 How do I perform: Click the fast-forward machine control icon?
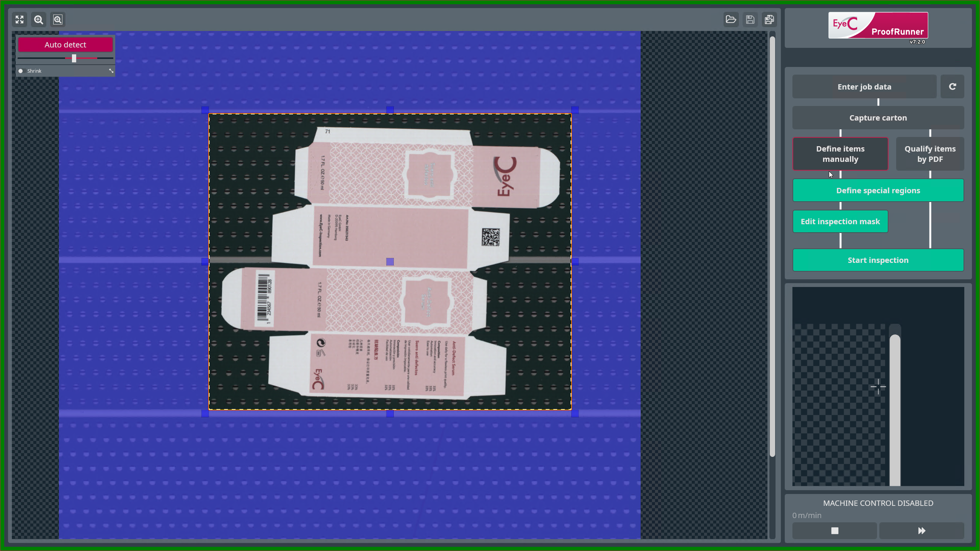[921, 531]
